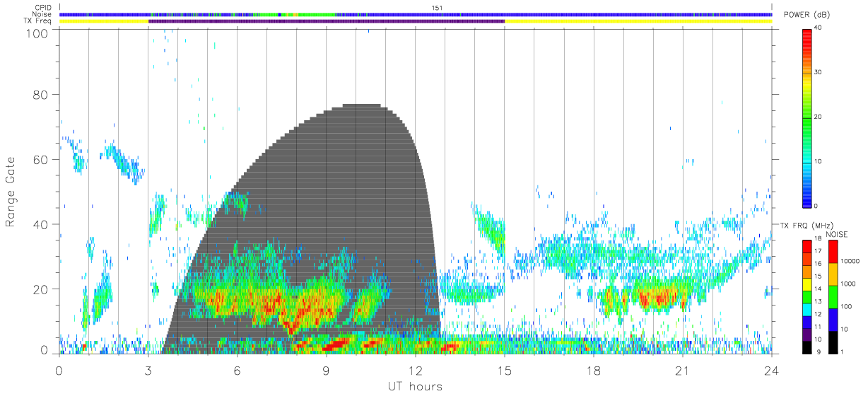Click the '30' label on the POWER scale
This screenshot has height=401, width=868.
[819, 72]
